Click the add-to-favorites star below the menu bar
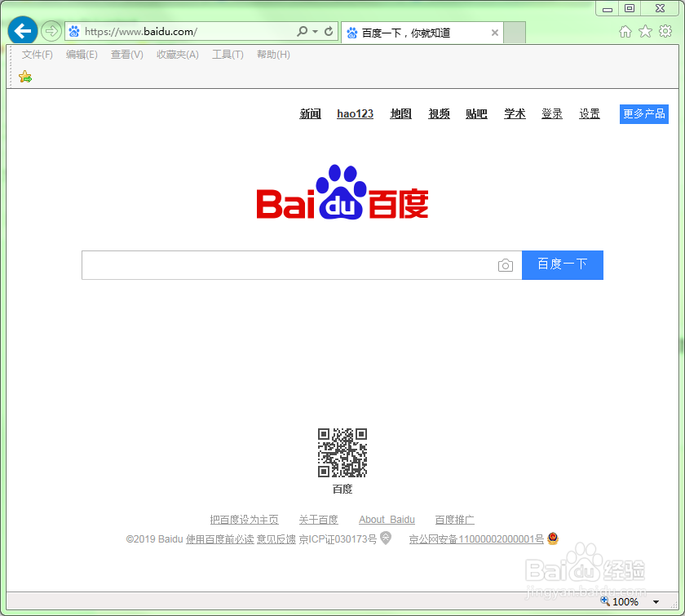685x616 pixels. click(x=24, y=76)
